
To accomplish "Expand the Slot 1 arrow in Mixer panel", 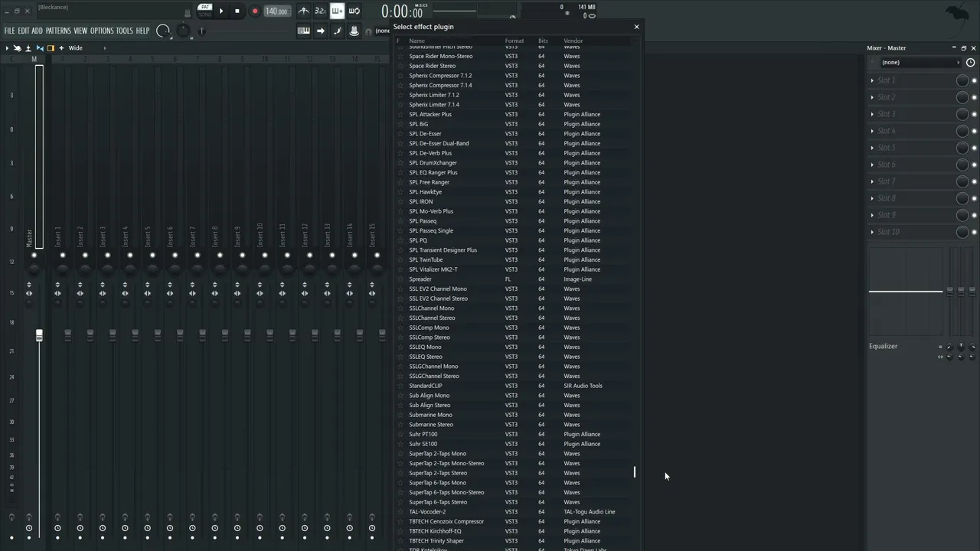I will (872, 80).
